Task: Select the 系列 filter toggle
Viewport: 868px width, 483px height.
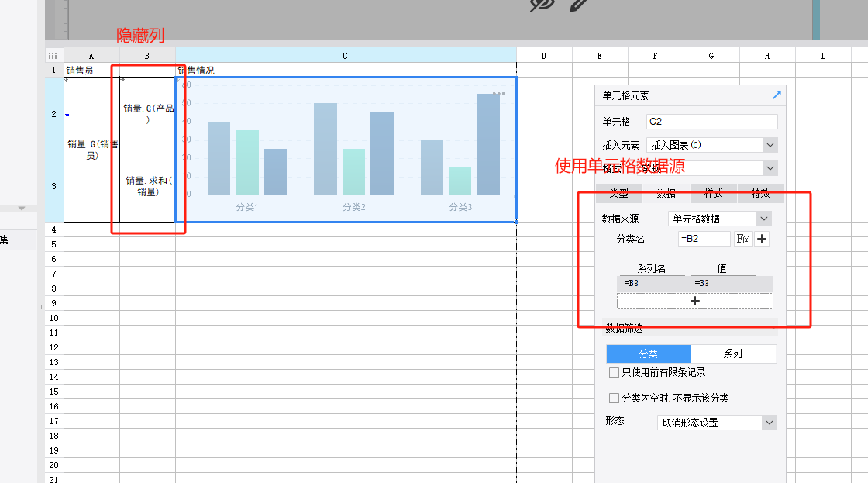Action: 733,354
